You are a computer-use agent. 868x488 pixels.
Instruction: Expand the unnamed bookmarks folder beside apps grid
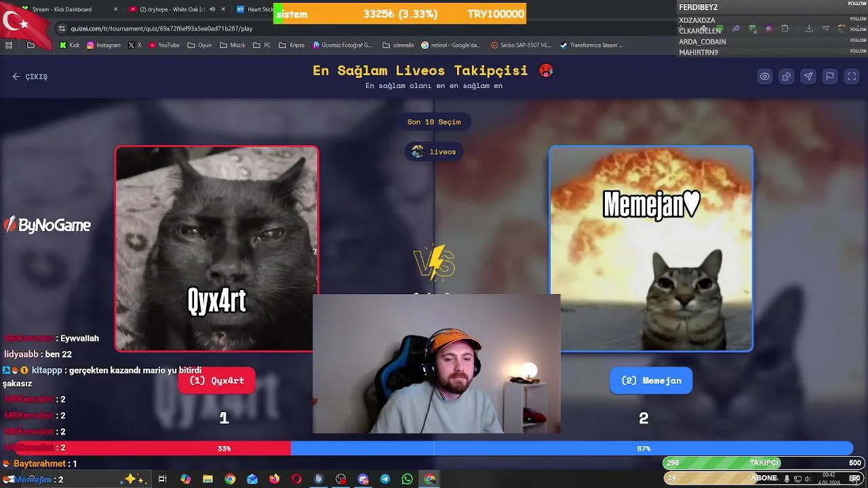coord(31,45)
